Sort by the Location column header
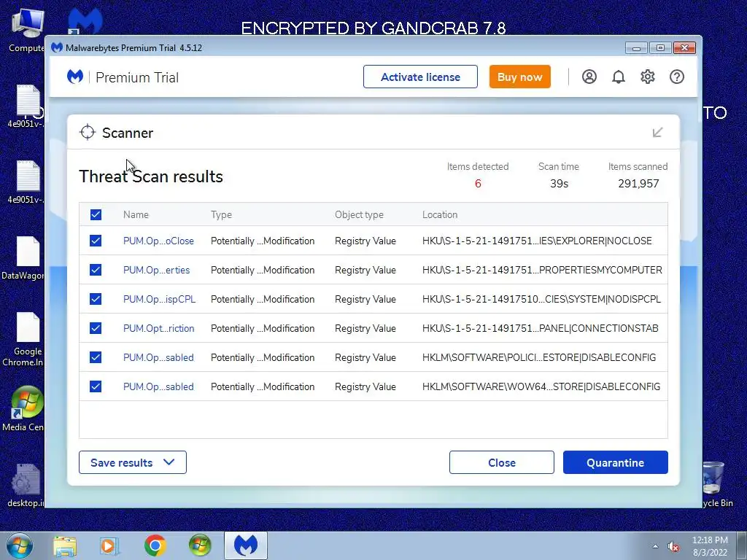Viewport: 747px width, 560px height. (440, 215)
